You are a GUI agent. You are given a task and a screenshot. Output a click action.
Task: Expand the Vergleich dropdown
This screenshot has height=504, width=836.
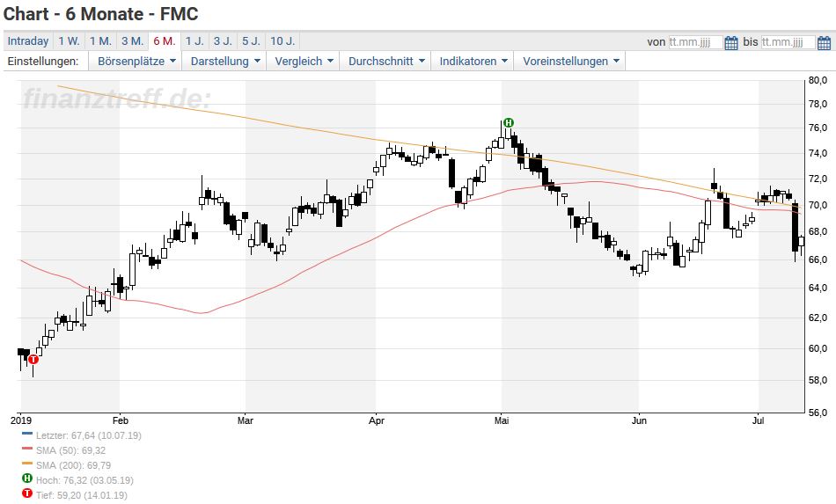pos(304,62)
